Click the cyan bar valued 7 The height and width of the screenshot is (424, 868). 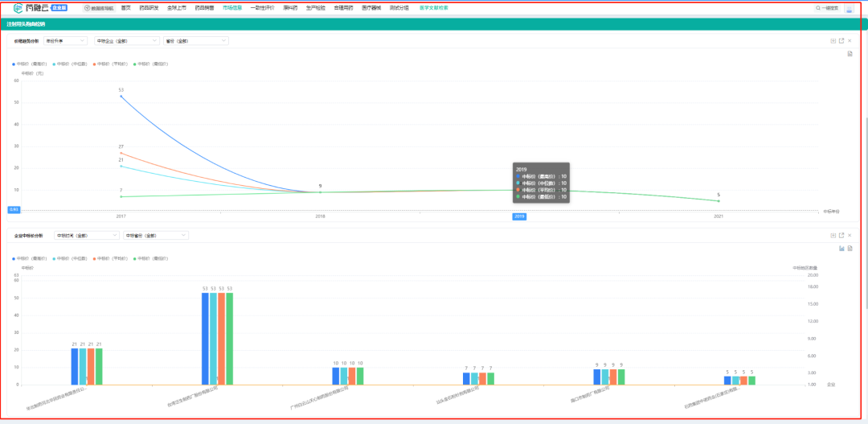(x=474, y=379)
